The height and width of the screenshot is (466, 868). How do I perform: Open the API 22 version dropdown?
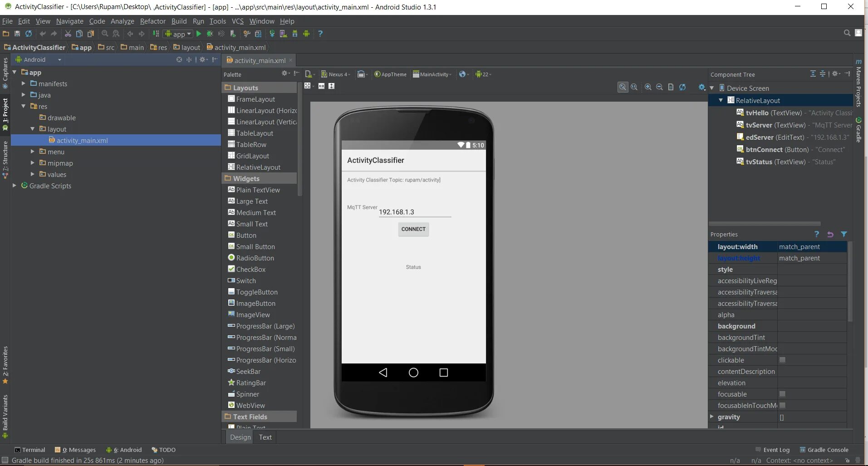click(x=484, y=74)
